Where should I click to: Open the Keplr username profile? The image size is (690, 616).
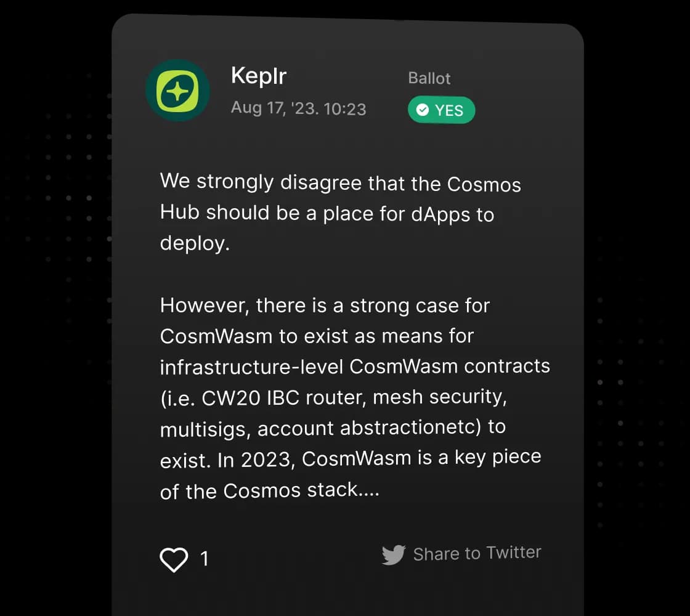pos(258,76)
